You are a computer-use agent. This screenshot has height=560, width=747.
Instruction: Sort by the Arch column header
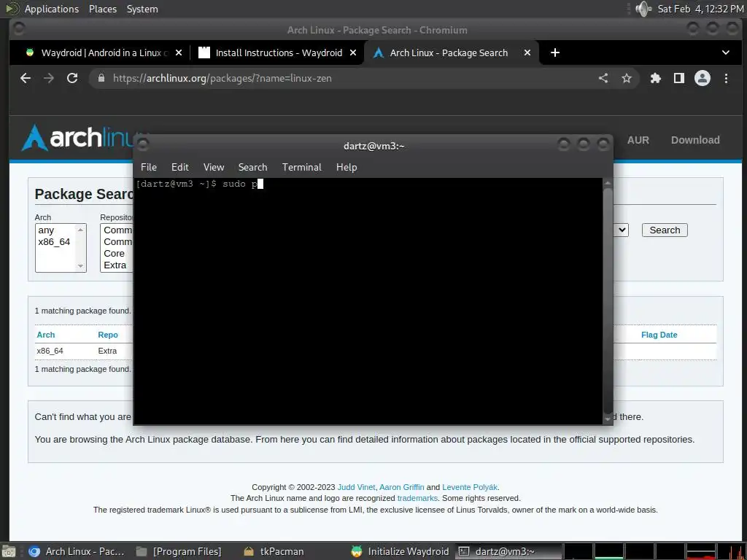click(46, 335)
